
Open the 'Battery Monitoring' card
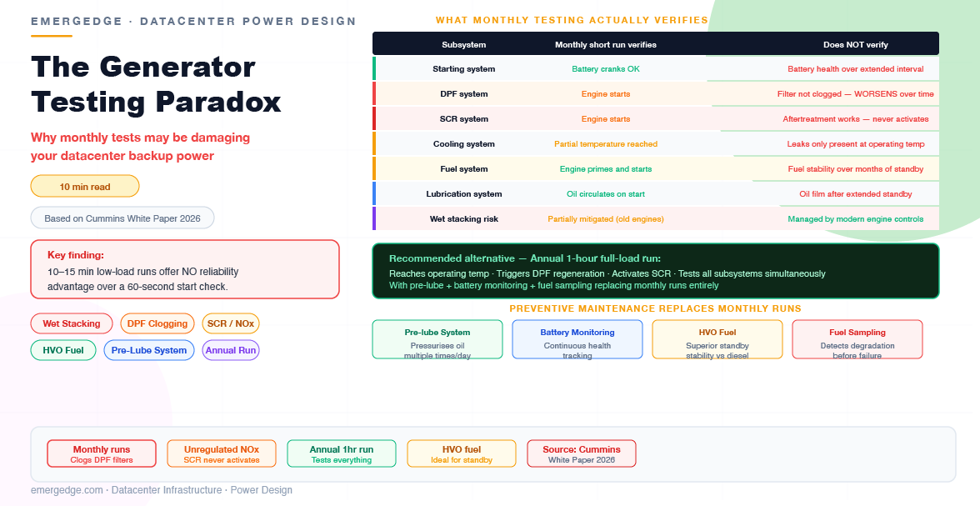(577, 339)
